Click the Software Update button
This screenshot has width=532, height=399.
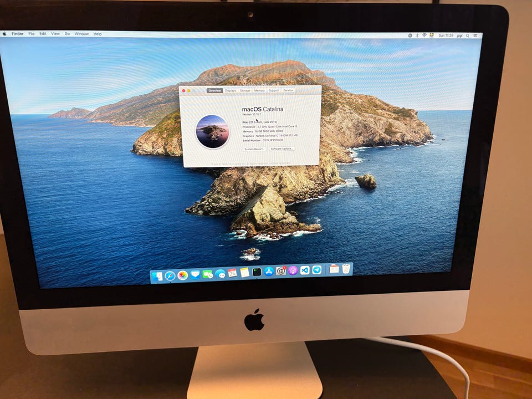282,149
